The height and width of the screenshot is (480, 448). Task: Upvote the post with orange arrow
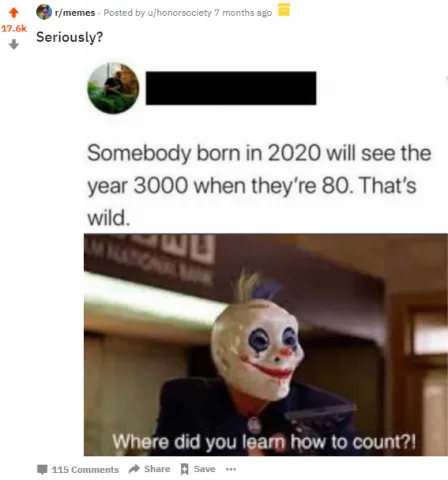tap(14, 13)
